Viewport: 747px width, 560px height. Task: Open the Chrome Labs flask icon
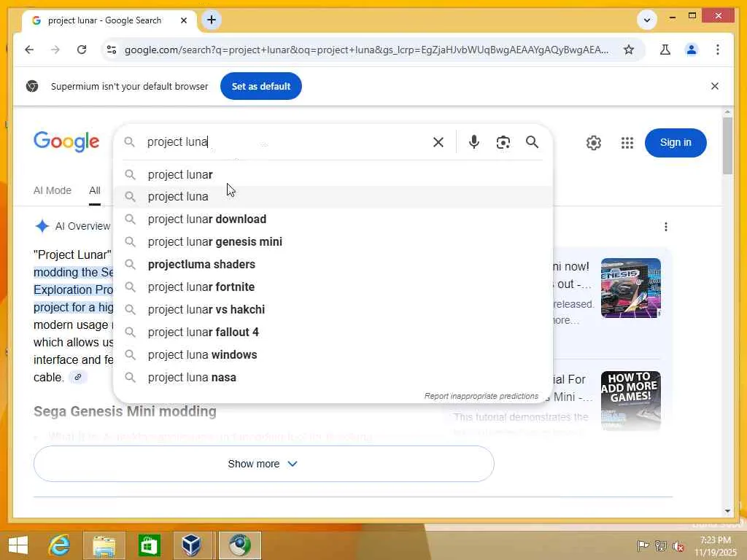[x=665, y=50]
